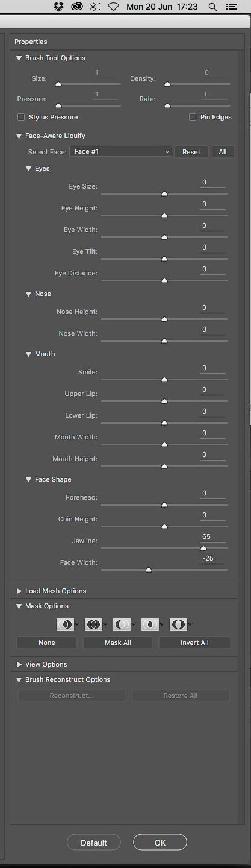251x868 pixels.
Task: Click the Jawline slider handle
Action: pos(203,549)
